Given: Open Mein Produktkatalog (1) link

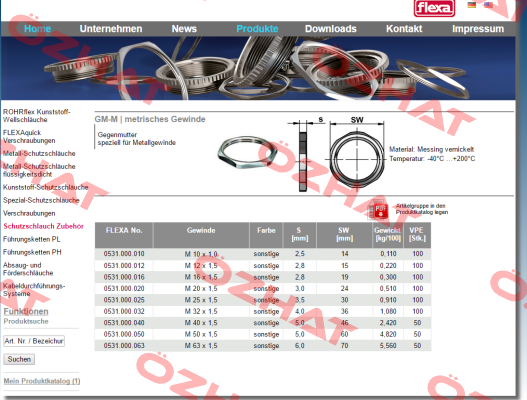Looking at the screenshot, I should pyautogui.click(x=42, y=381).
